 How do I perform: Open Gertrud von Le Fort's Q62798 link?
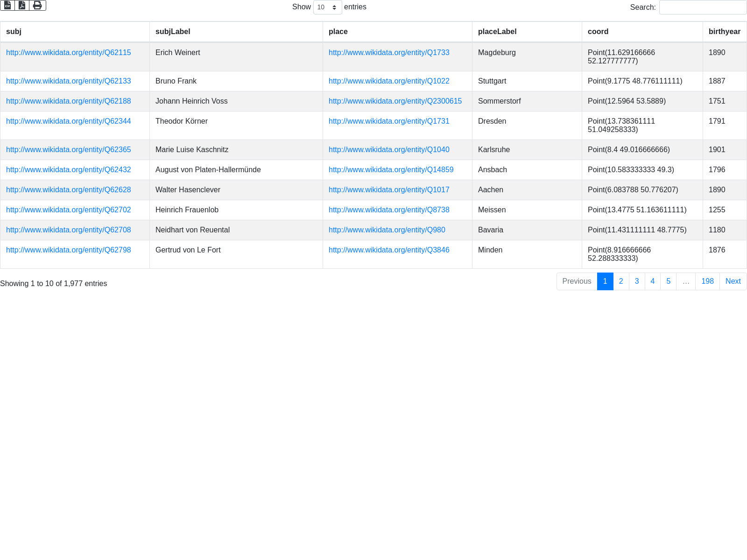pyautogui.click(x=69, y=250)
